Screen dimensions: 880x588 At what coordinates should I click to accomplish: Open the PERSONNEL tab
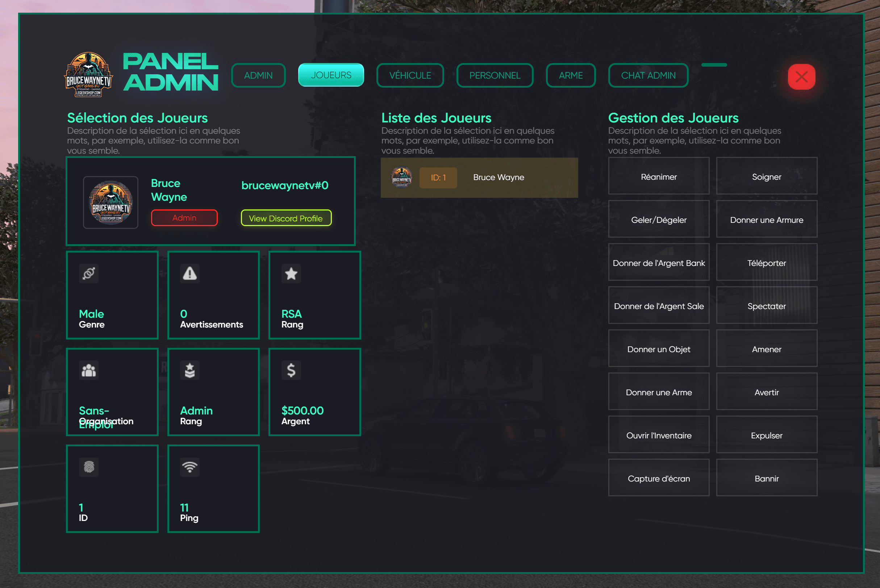(x=495, y=75)
